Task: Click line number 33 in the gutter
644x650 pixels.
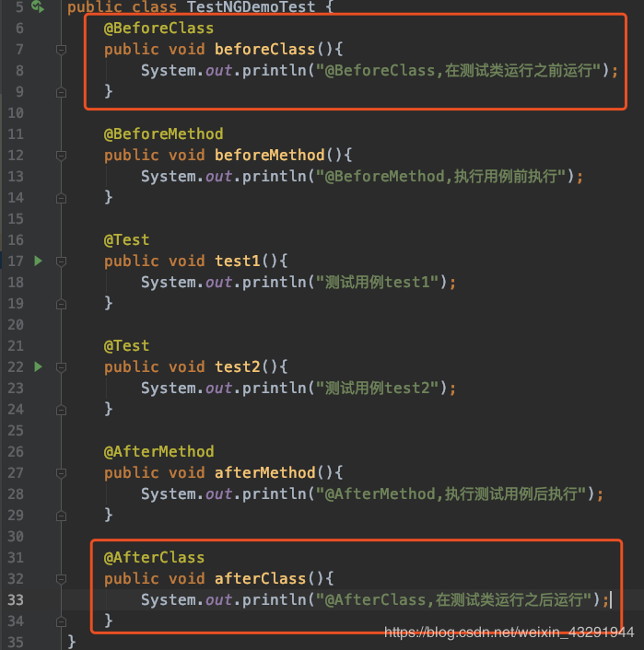Action: [16, 600]
